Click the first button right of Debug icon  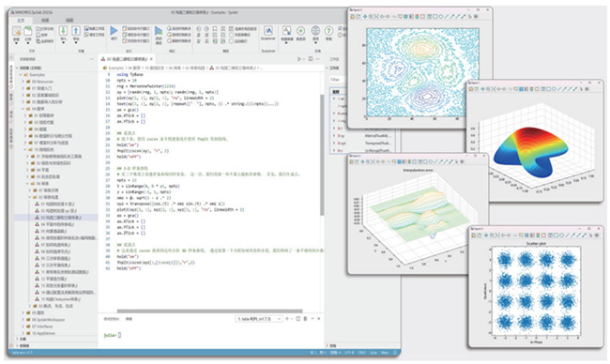(x=179, y=29)
